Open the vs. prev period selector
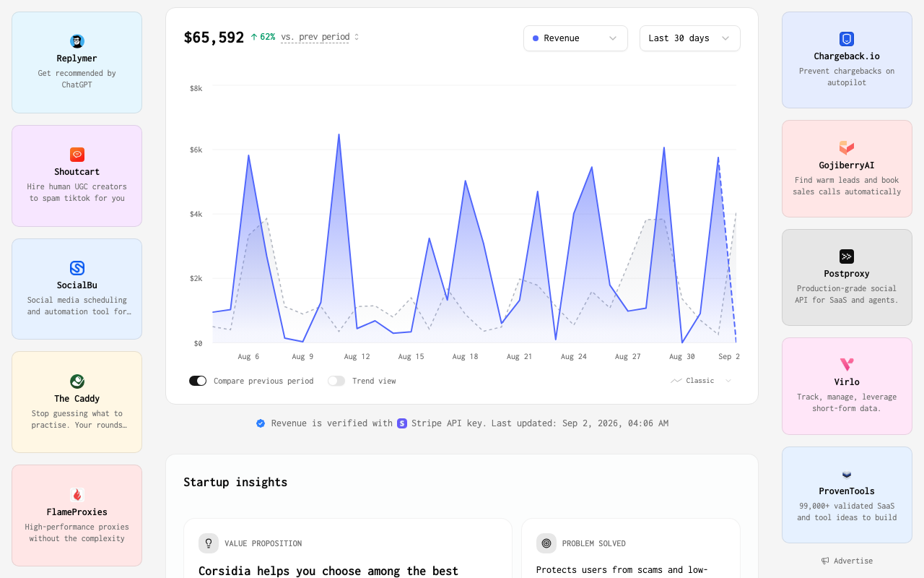This screenshot has height=578, width=924. pyautogui.click(x=320, y=37)
